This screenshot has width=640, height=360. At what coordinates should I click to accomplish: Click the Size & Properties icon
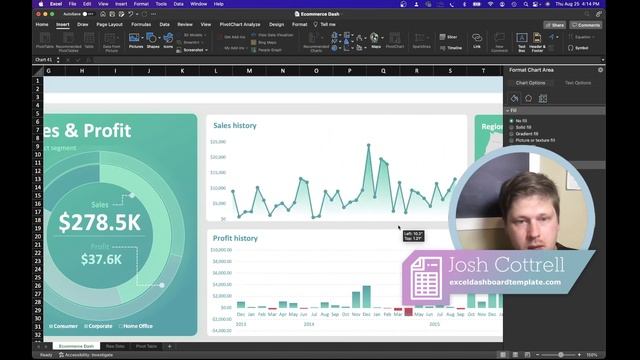tap(543, 98)
